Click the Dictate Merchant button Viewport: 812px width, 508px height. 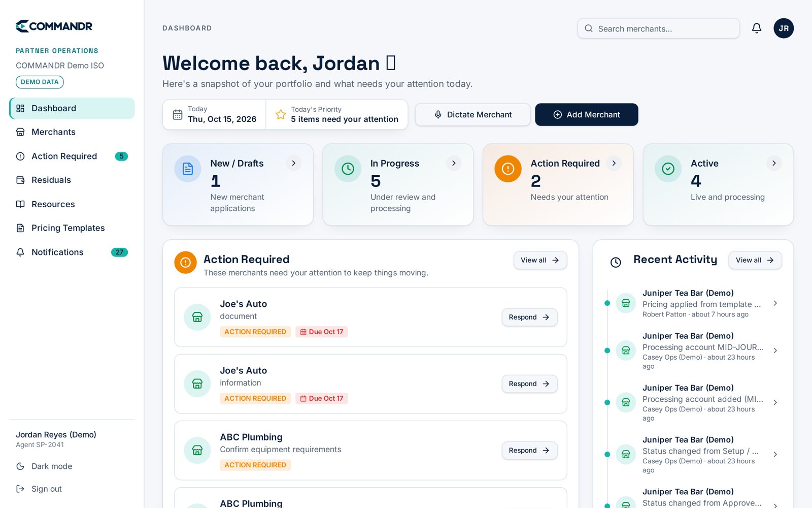(472, 115)
